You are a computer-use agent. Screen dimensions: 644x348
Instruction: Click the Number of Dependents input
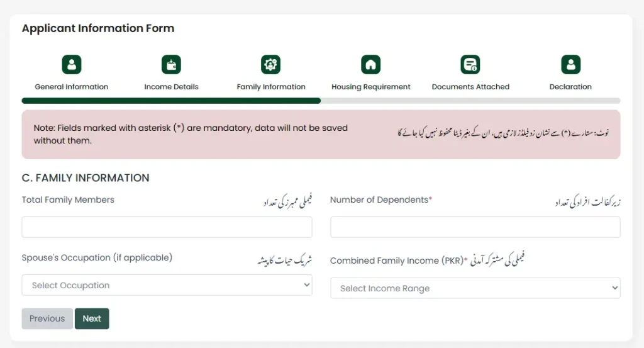click(x=475, y=227)
